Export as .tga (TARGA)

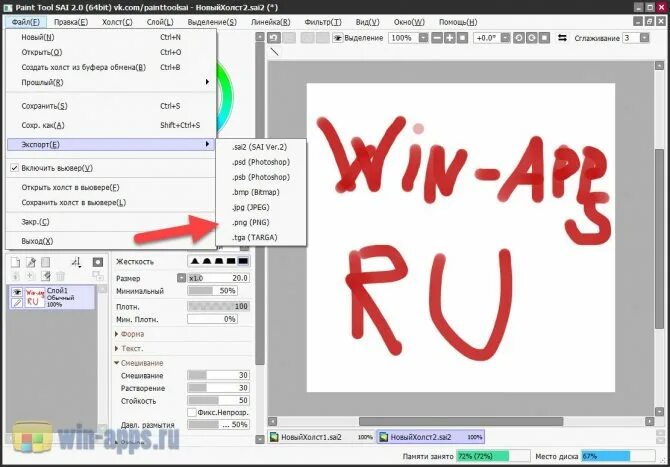point(262,237)
